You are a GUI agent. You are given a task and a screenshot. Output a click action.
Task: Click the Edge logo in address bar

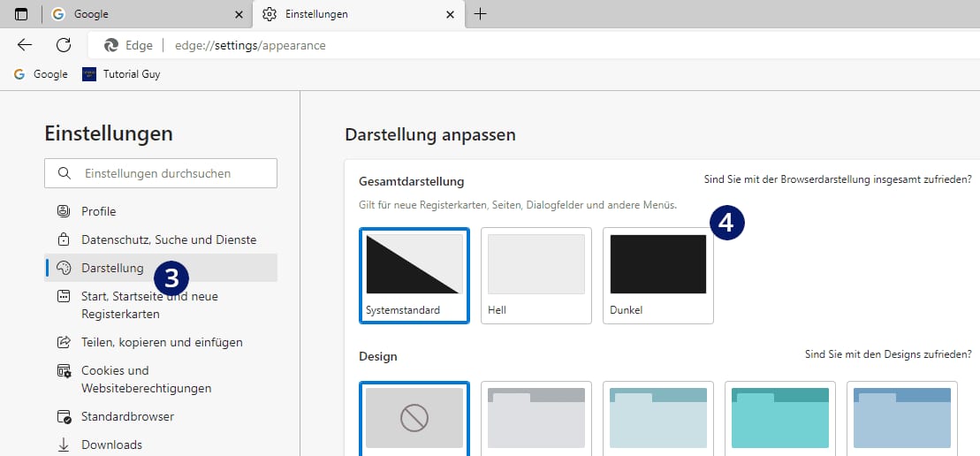(111, 46)
